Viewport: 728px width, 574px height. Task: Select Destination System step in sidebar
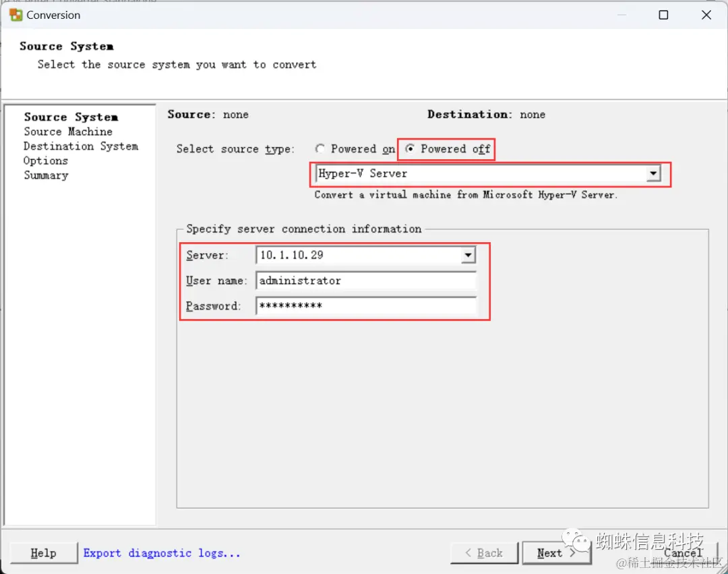[81, 146]
